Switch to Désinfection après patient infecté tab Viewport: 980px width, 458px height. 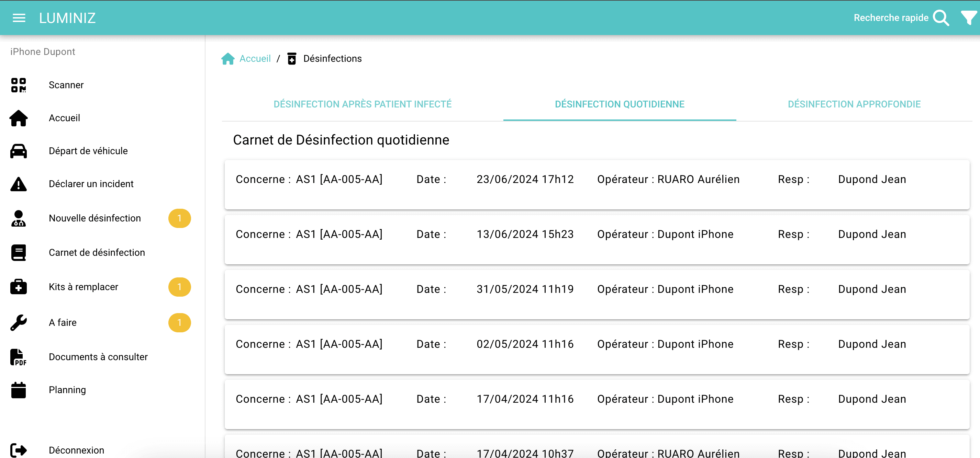(363, 104)
